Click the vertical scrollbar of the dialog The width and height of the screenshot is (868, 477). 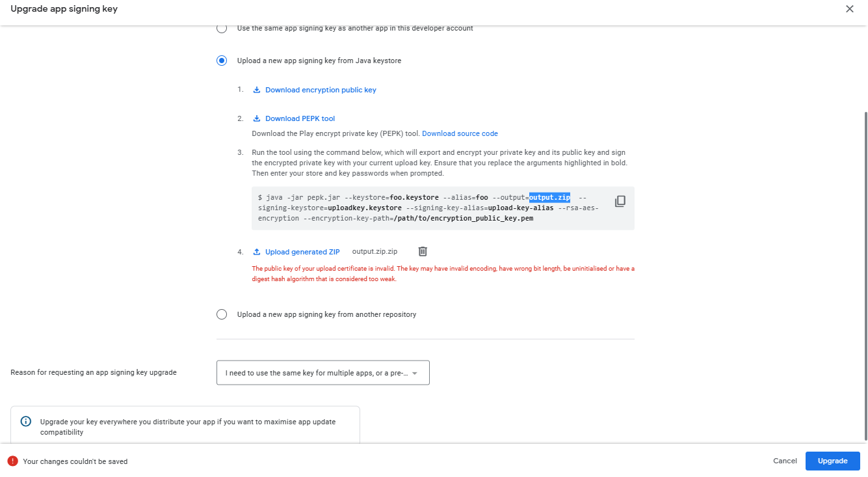[x=864, y=273]
